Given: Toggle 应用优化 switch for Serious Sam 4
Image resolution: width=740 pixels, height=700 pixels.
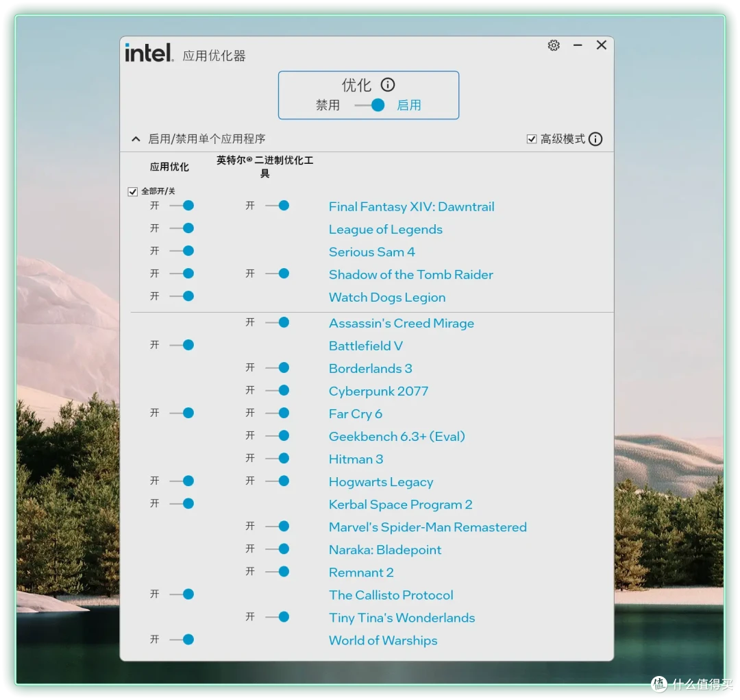Looking at the screenshot, I should (182, 251).
